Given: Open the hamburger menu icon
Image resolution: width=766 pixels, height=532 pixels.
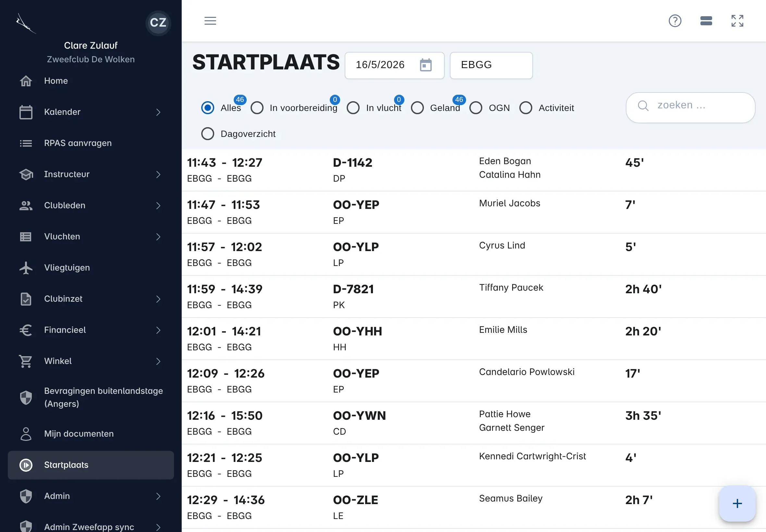Looking at the screenshot, I should pyautogui.click(x=210, y=21).
